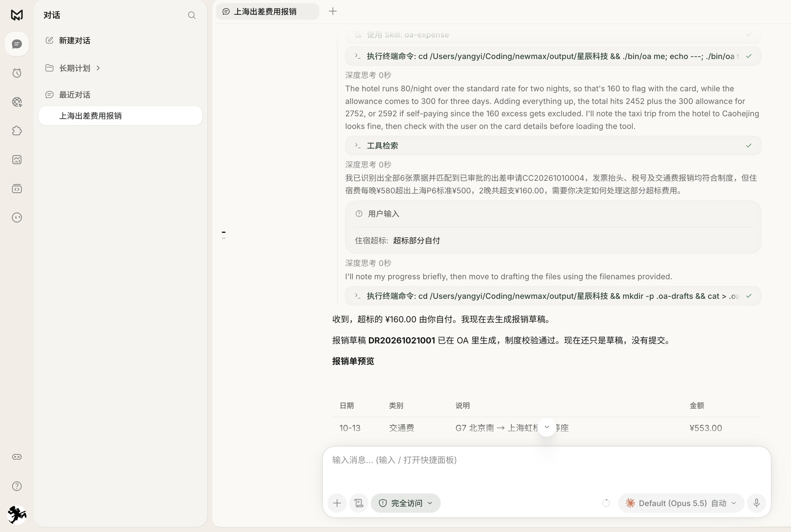
Task: Open Default (Opus 5.5) model dropdown
Action: click(681, 503)
